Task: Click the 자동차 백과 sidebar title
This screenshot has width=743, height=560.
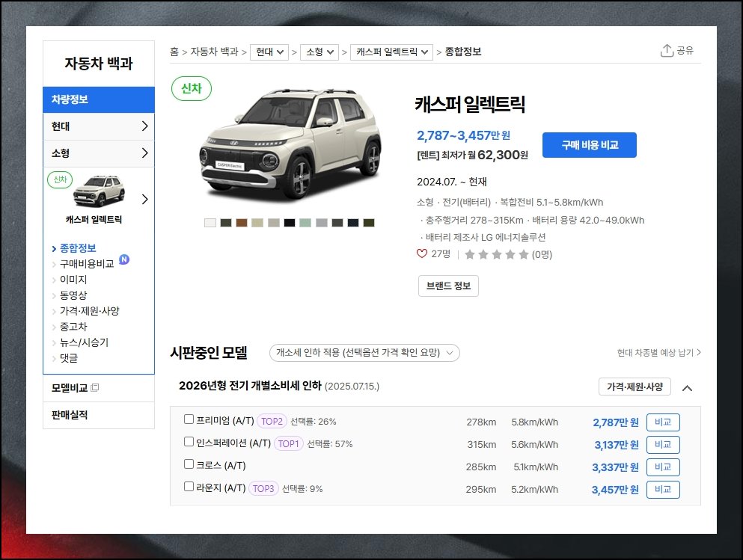Action: pyautogui.click(x=99, y=64)
